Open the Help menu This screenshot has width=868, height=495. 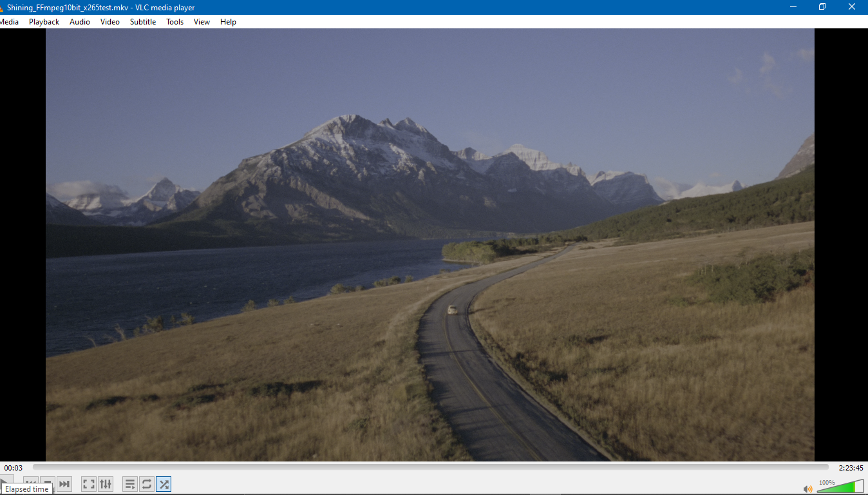tap(228, 22)
